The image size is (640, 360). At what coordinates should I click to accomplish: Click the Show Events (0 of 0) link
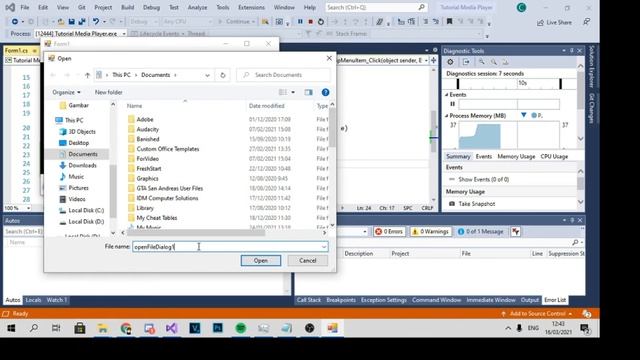[x=484, y=179]
